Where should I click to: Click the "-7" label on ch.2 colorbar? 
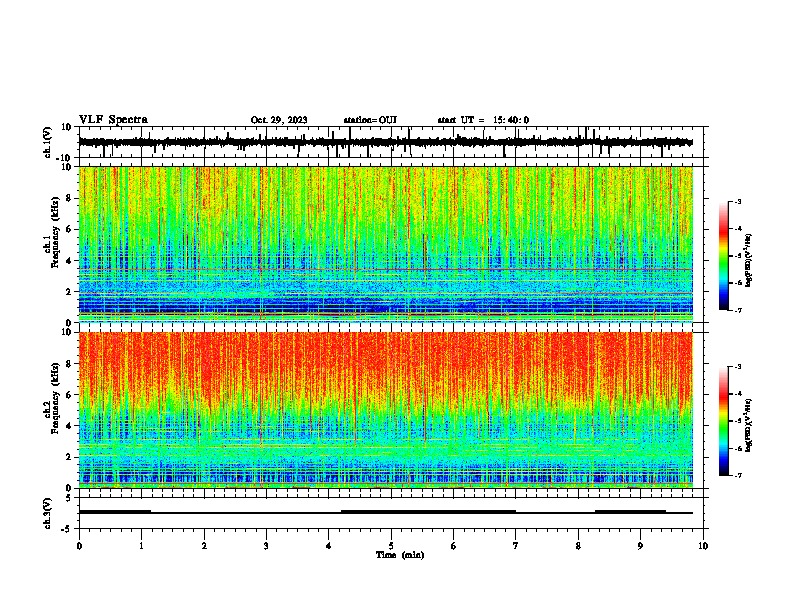pyautogui.click(x=738, y=475)
